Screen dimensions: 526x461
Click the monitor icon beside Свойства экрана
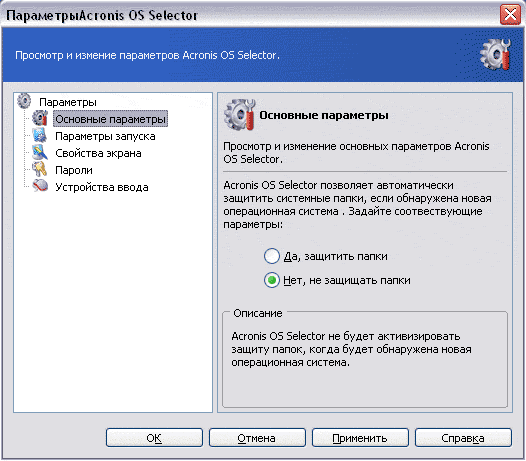[40, 153]
